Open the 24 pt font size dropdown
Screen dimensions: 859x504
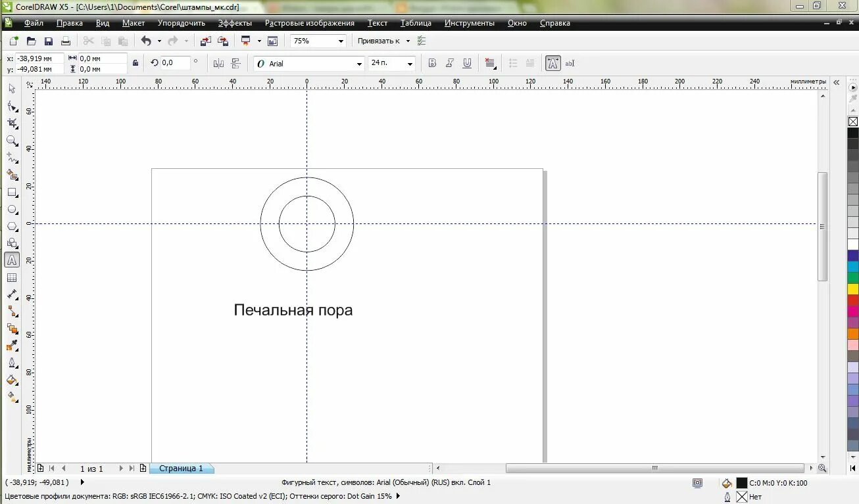pyautogui.click(x=410, y=64)
